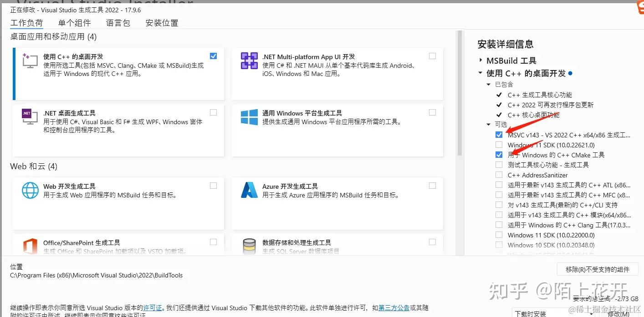The width and height of the screenshot is (644, 317).
Task: Check the C++/CLI 支持 for v143 option
Action: (499, 205)
